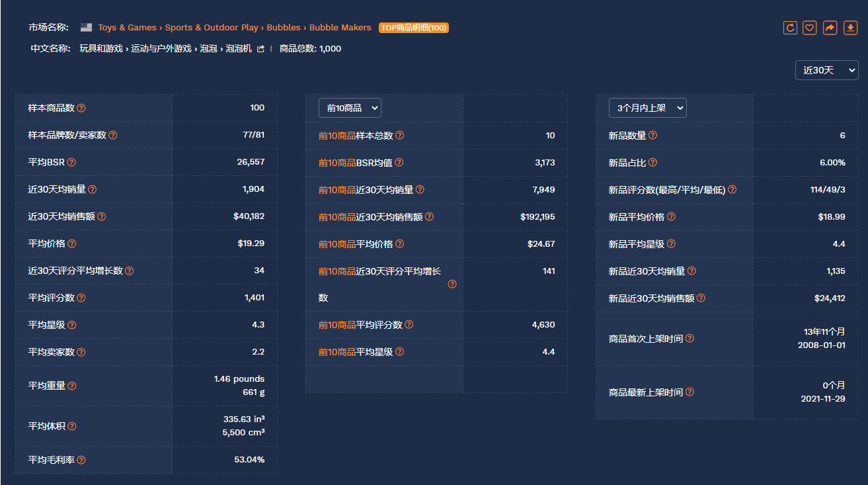The width and height of the screenshot is (868, 485).
Task: Click help icon next to 样本商品数
Action: coord(81,108)
